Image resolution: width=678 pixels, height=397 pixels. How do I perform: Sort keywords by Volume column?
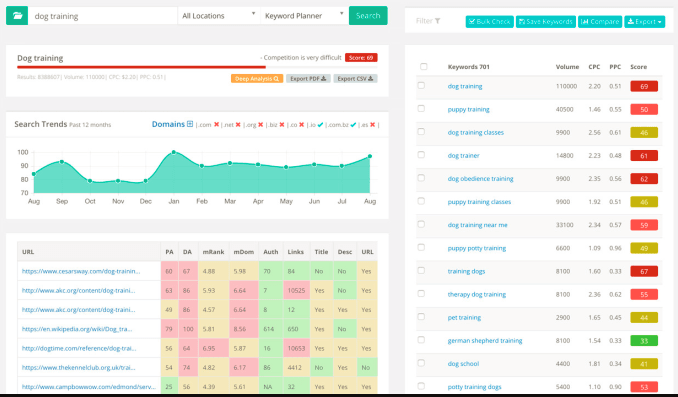point(567,67)
